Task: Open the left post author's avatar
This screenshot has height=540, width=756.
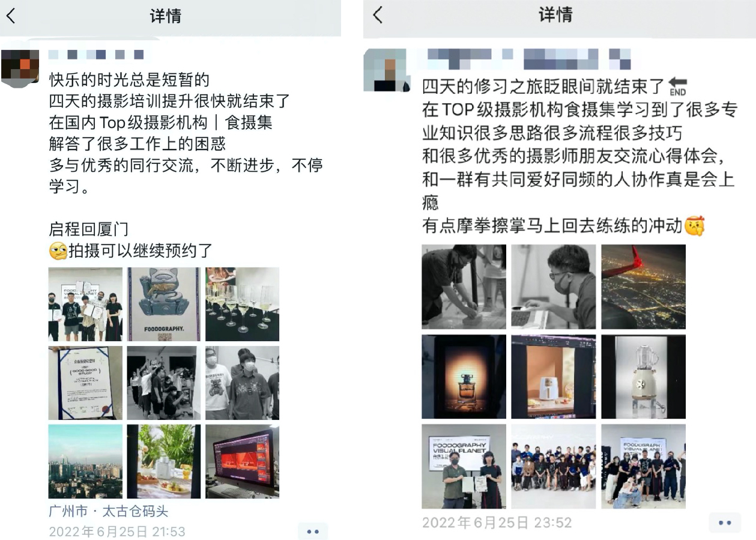Action: coord(20,67)
